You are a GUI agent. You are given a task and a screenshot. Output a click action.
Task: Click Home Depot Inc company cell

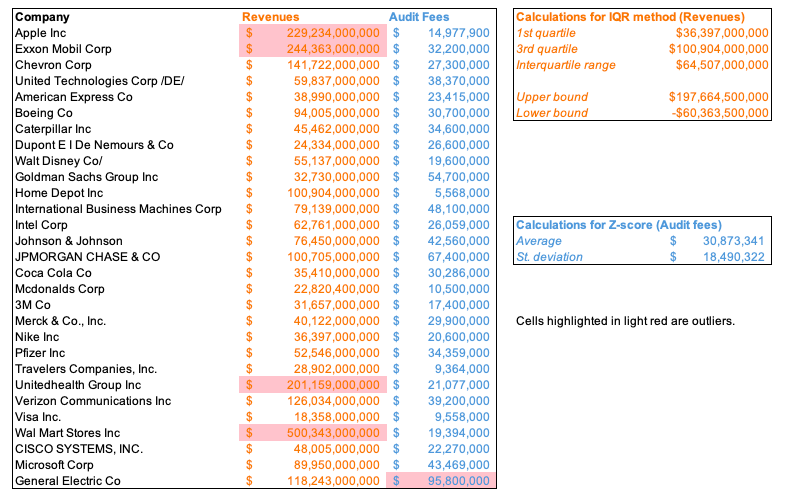coord(59,193)
